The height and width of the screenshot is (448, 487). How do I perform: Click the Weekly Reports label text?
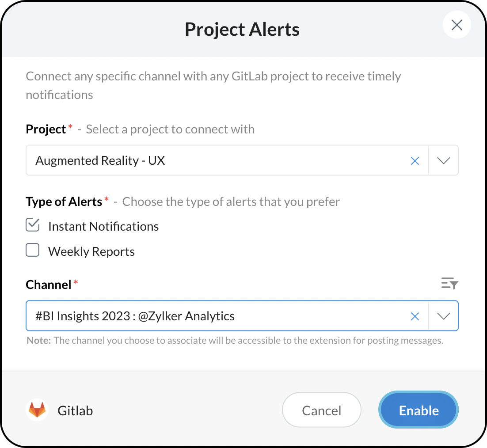click(91, 252)
